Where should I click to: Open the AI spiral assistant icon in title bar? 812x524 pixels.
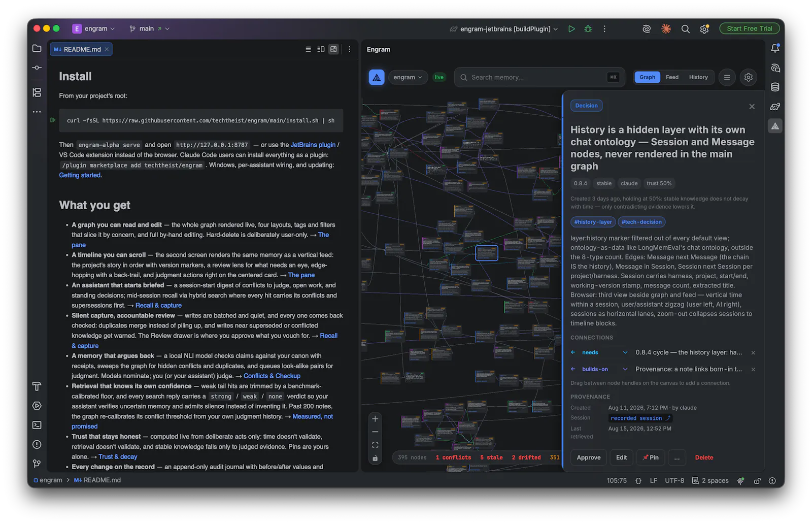pyautogui.click(x=647, y=29)
